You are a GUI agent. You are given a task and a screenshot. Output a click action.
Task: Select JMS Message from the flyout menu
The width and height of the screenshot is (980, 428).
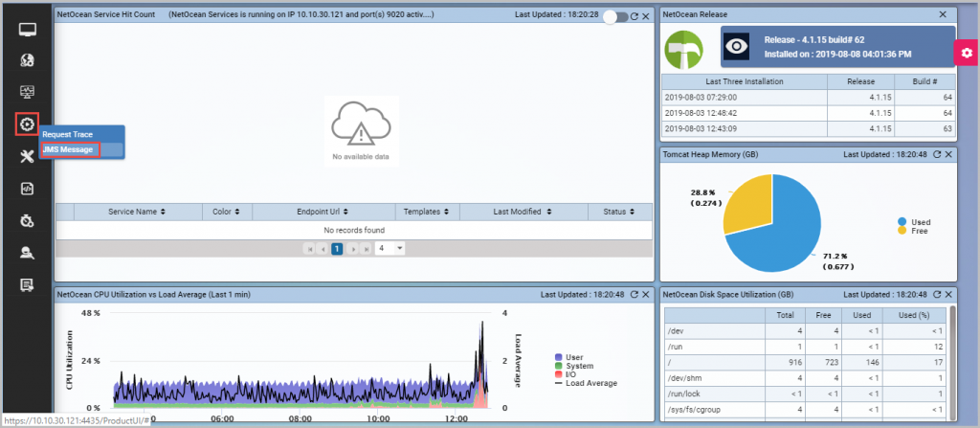click(68, 149)
